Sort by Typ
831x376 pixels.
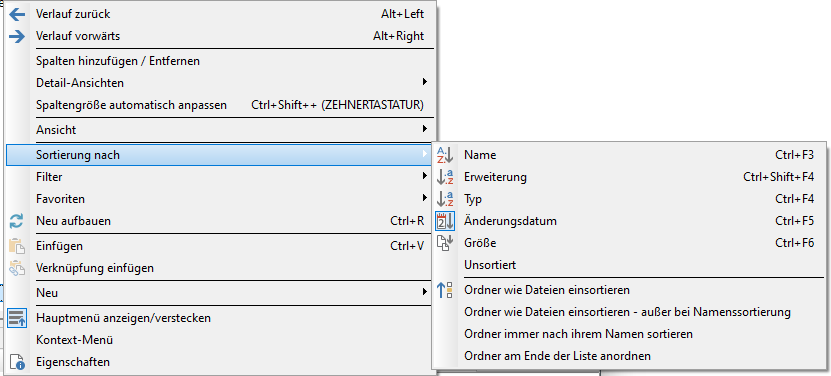click(629, 199)
